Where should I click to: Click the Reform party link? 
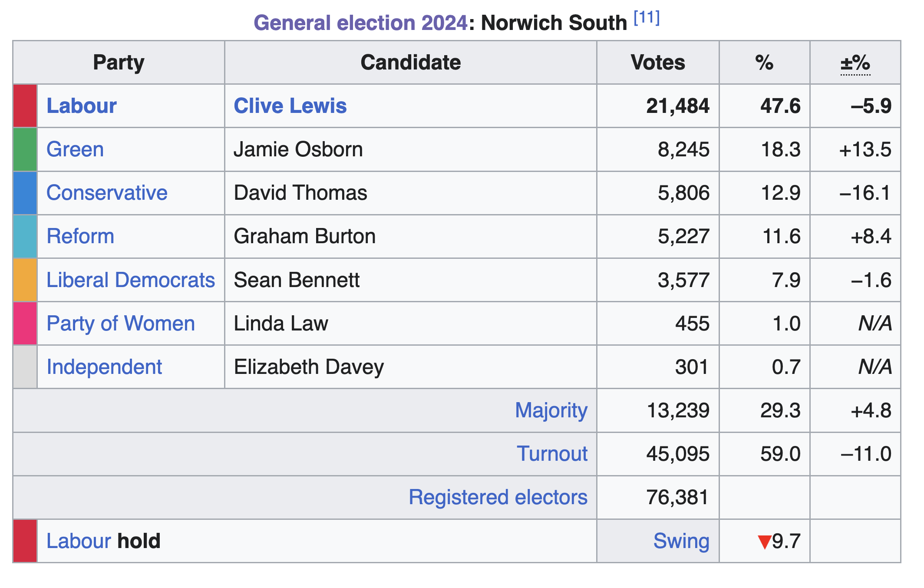tap(80, 236)
